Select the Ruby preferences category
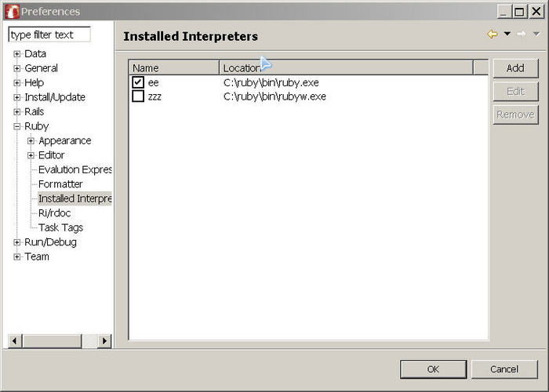This screenshot has width=549, height=392. pyautogui.click(x=36, y=126)
